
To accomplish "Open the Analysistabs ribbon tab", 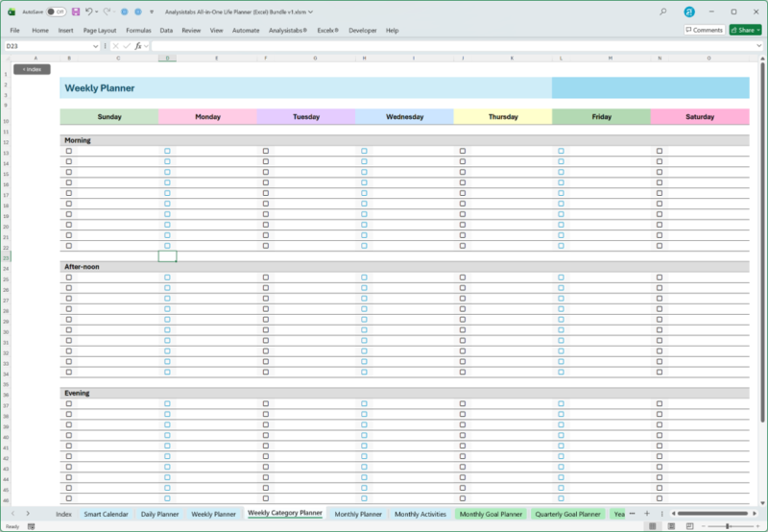I will pos(288,31).
